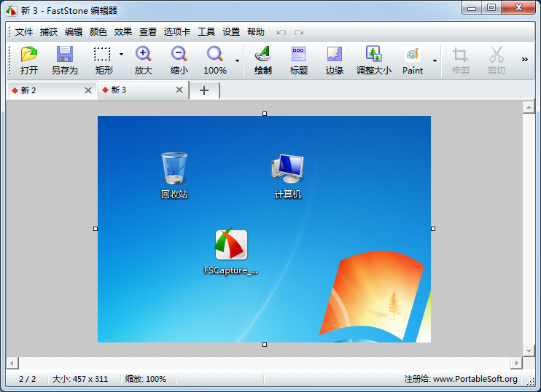The height and width of the screenshot is (392, 541).
Task: Open the 效果 (Effects) menu
Action: pyautogui.click(x=123, y=32)
